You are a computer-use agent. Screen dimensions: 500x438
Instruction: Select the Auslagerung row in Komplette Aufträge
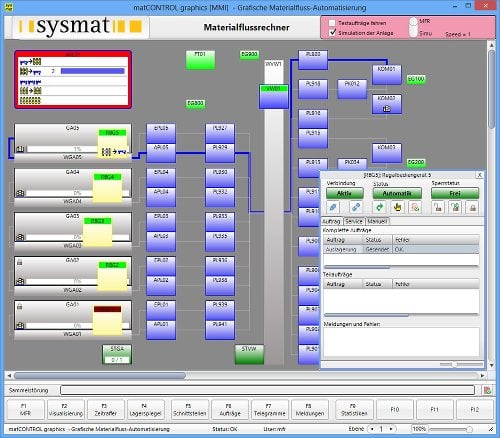coord(401,249)
